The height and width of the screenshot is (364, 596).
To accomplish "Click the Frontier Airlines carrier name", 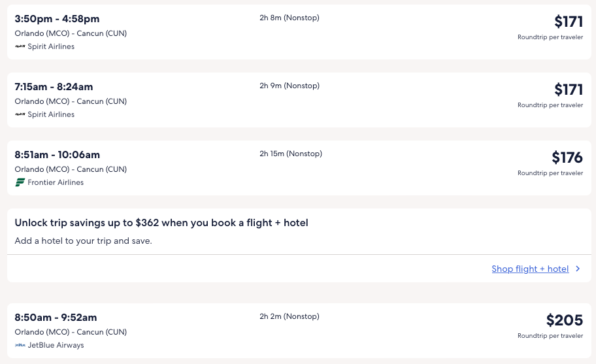I will point(56,183).
